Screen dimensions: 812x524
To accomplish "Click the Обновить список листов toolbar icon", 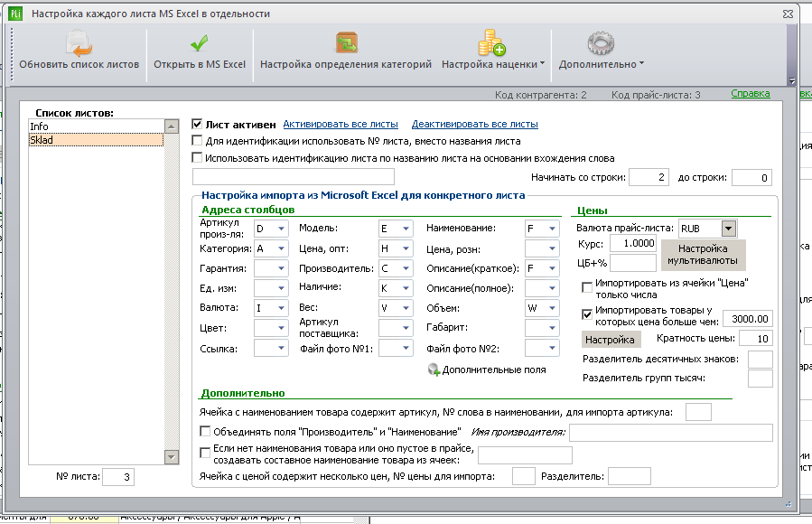I will (79, 43).
